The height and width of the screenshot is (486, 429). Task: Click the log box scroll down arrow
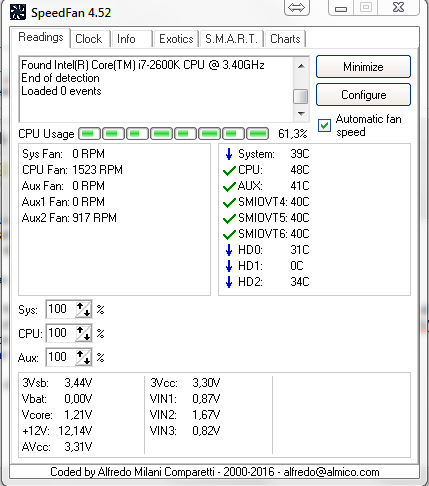(x=301, y=114)
